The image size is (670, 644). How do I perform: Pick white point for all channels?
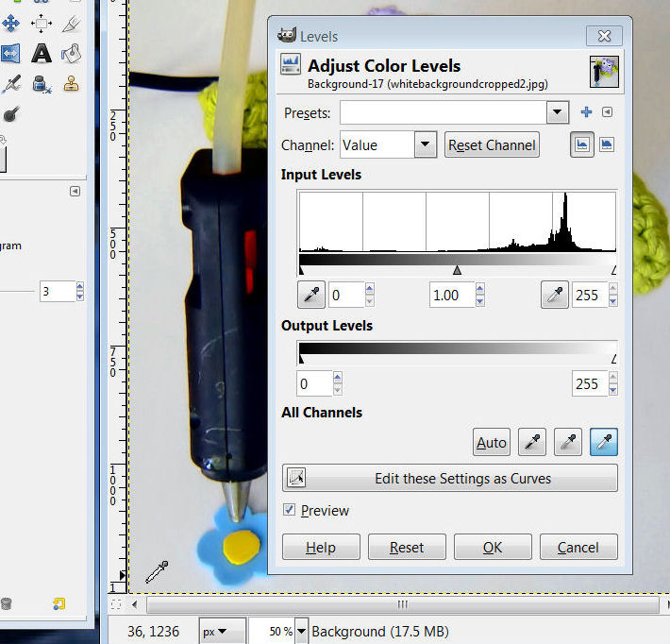pos(603,442)
